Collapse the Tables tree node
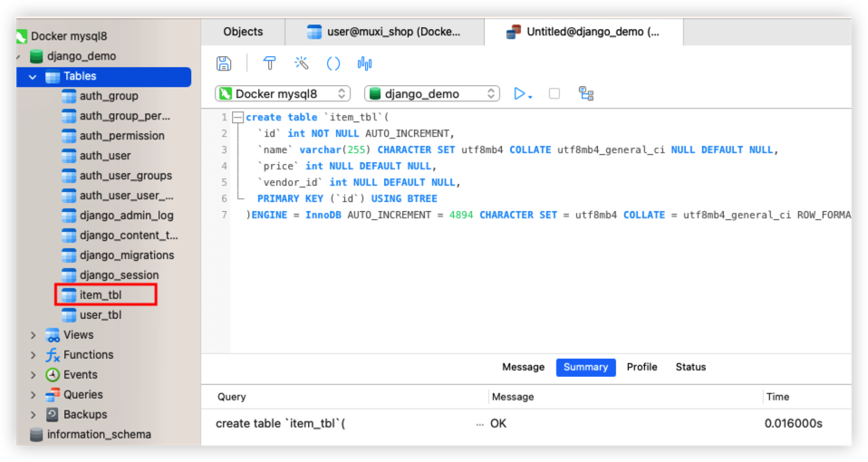 pos(34,77)
